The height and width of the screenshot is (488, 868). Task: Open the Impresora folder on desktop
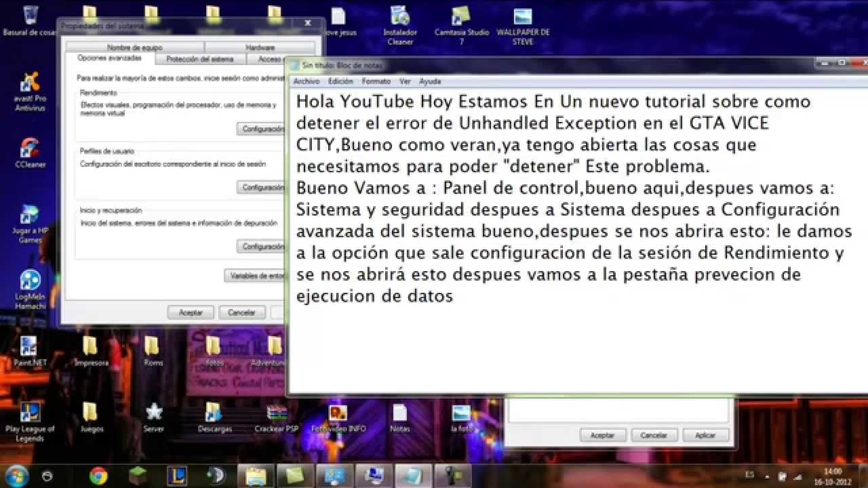coord(91,351)
